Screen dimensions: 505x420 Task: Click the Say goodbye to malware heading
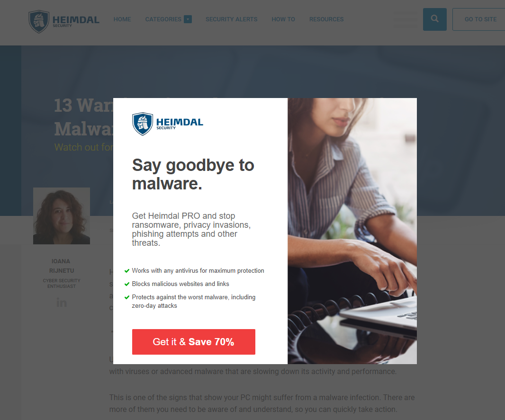tap(193, 174)
